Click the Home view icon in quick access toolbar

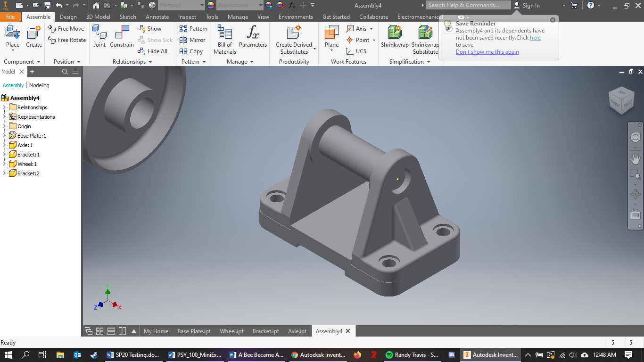click(96, 5)
